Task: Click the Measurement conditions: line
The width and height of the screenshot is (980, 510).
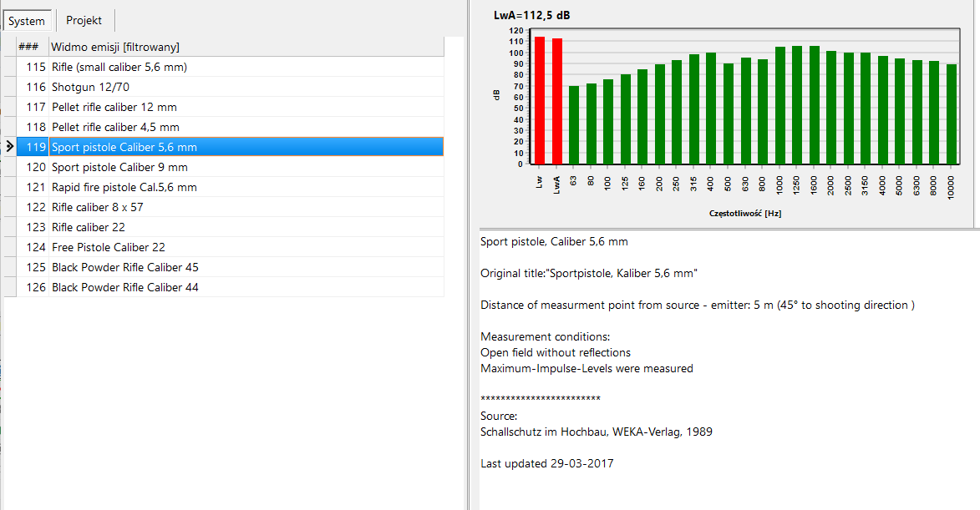Action: click(545, 337)
